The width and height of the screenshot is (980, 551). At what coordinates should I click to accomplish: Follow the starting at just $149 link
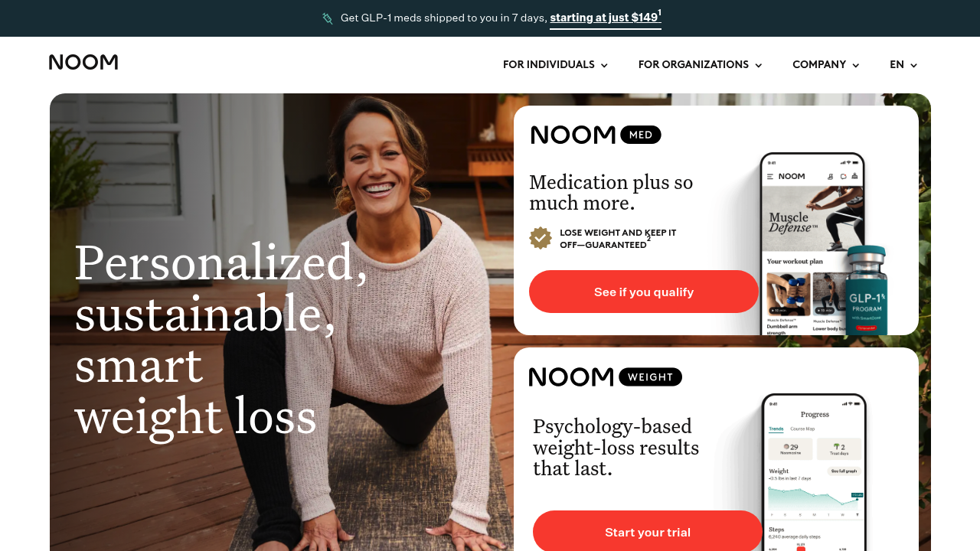[604, 18]
